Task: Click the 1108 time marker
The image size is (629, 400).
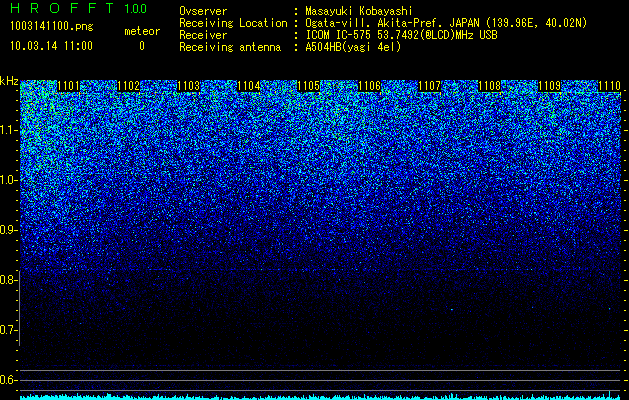Action: 489,86
